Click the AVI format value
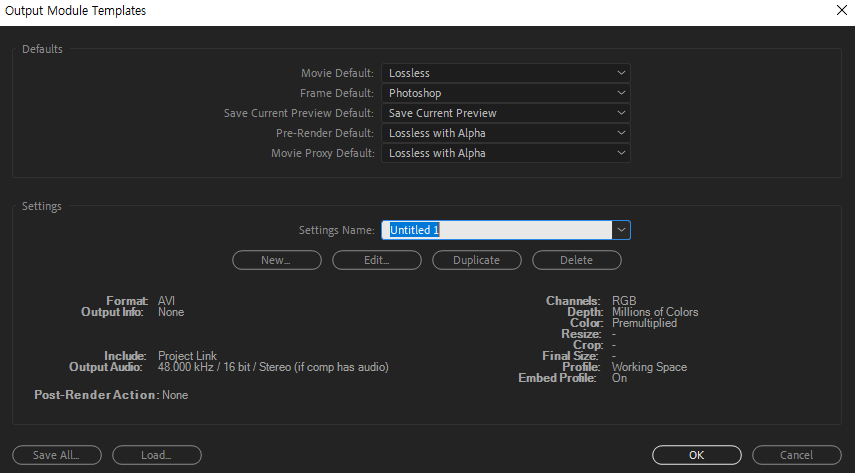Viewport: 855px width, 473px height. 166,301
